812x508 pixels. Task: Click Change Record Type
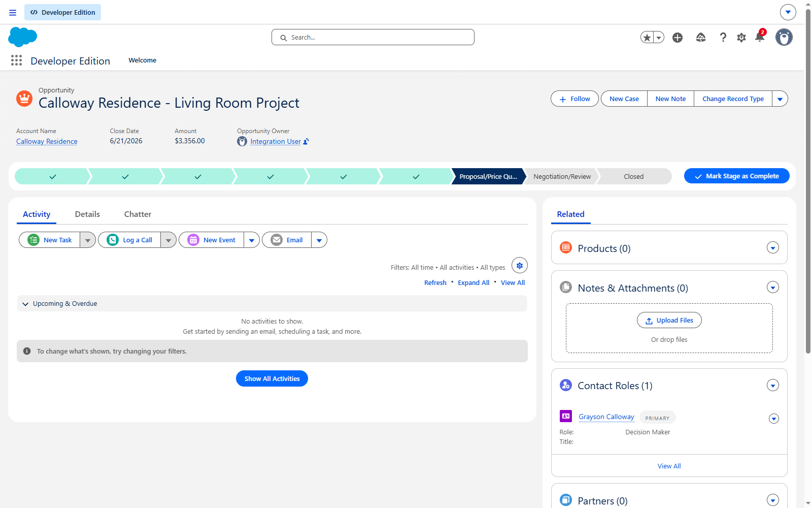click(x=733, y=99)
